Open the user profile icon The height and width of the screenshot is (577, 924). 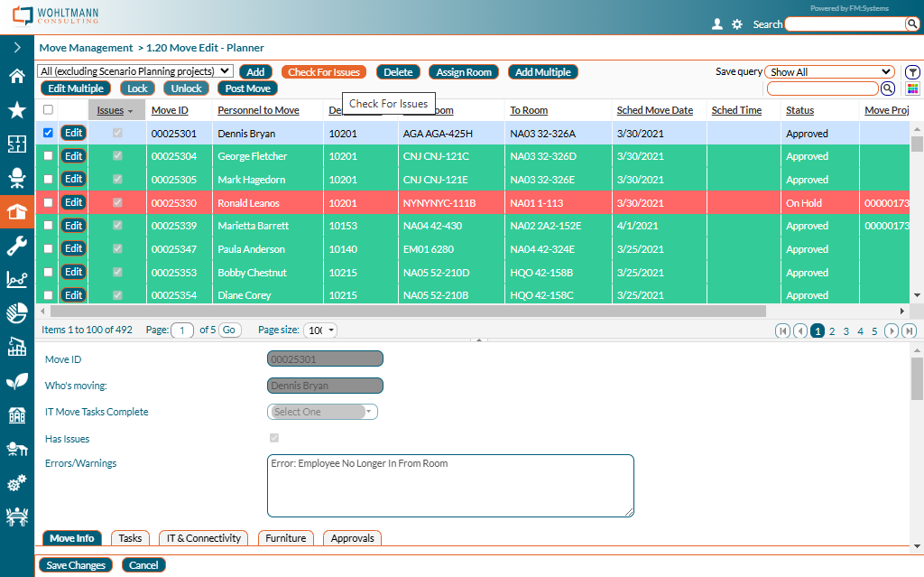(717, 24)
